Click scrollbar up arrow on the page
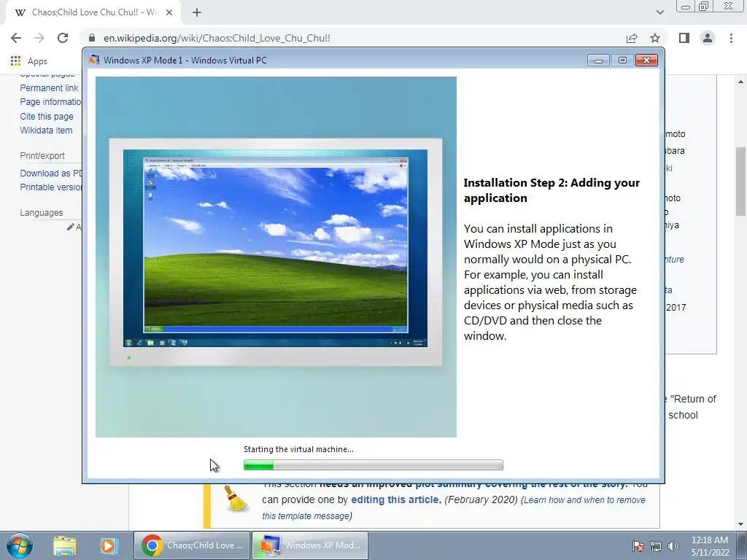747x560 pixels. pyautogui.click(x=741, y=82)
